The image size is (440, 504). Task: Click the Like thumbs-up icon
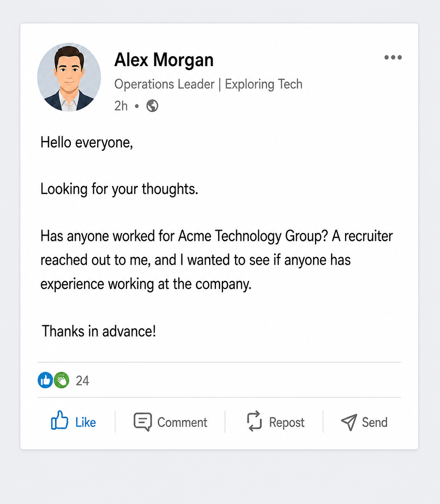tap(60, 420)
